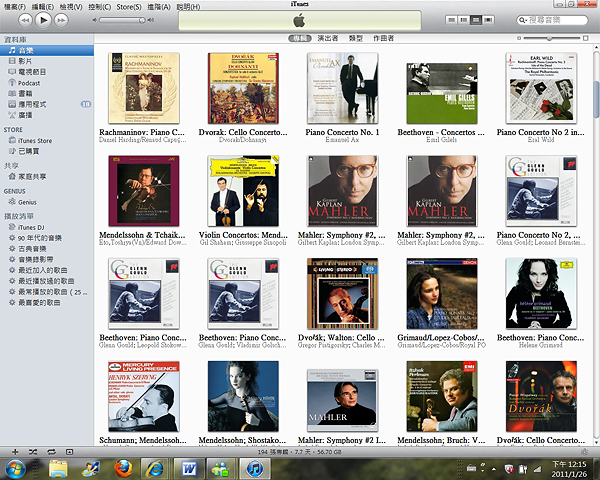Open the Dvorak Cello Concerto Dohnanyi album
Screen dimensions: 600x480
(x=243, y=88)
